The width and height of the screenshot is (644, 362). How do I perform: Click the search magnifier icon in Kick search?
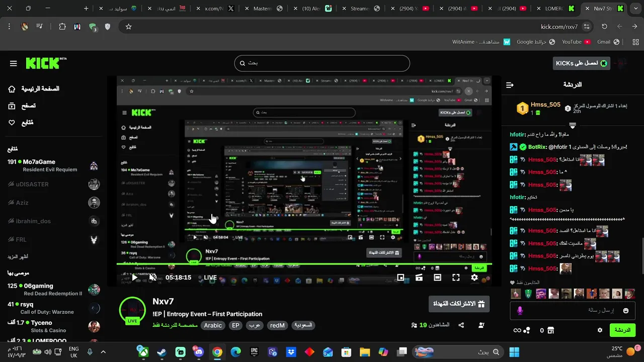coord(243,63)
